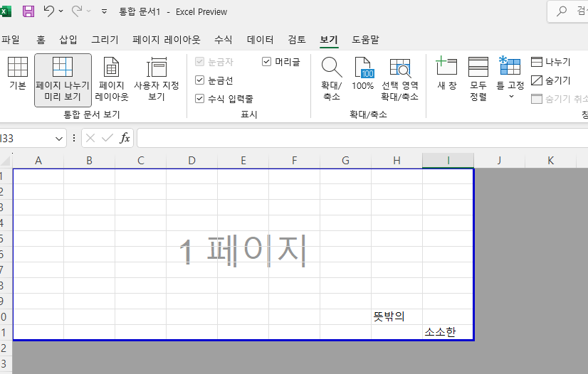Open Customize Quick Access Toolbar dropdown
This screenshot has height=374, width=588.
[x=104, y=11]
